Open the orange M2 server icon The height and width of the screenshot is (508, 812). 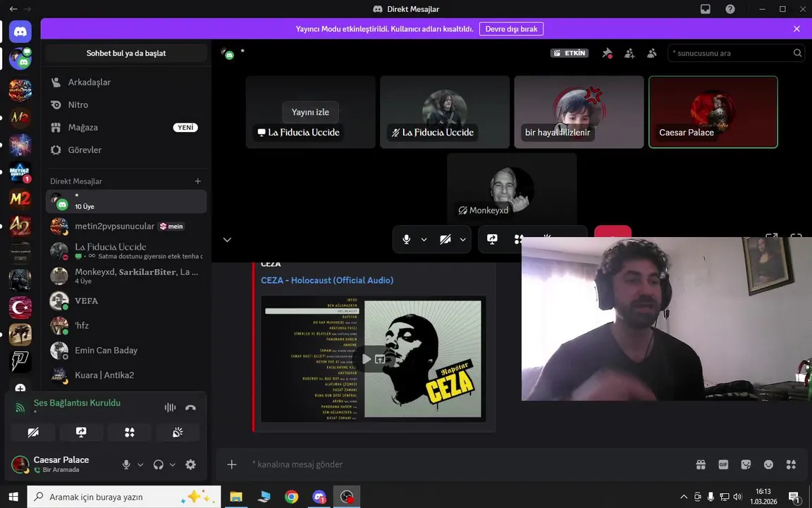(x=20, y=198)
